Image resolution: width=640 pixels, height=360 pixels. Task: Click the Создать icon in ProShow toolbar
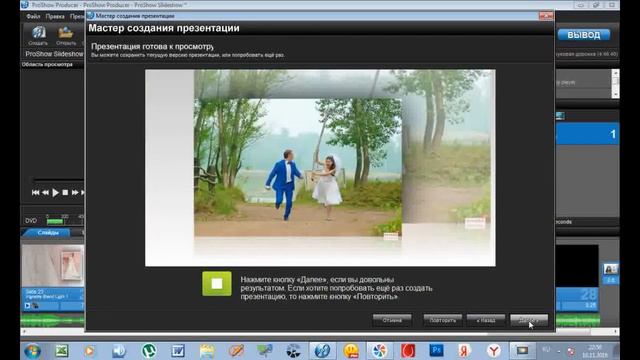tap(38, 36)
